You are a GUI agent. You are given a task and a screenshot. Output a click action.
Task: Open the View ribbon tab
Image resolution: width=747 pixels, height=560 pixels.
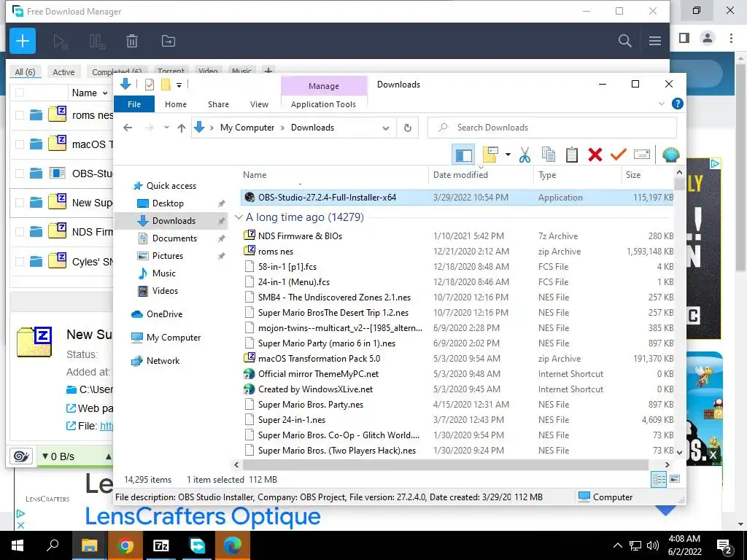[x=259, y=104]
